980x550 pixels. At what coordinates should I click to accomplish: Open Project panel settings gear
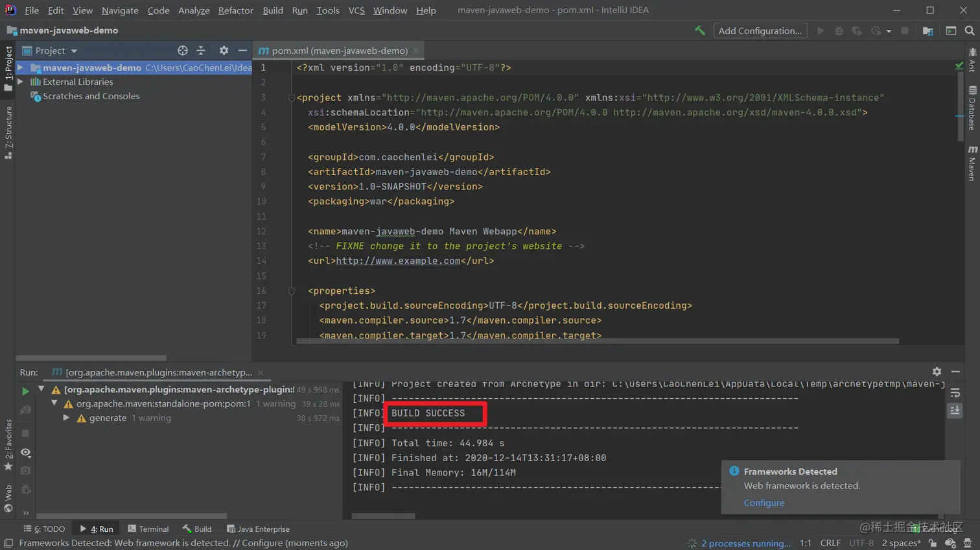coord(224,51)
